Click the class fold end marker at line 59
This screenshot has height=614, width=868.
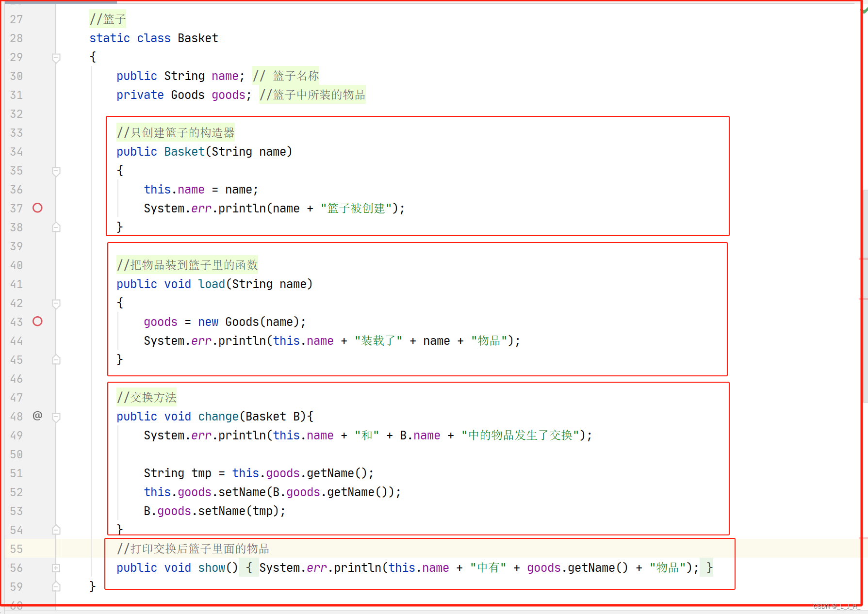tap(56, 586)
